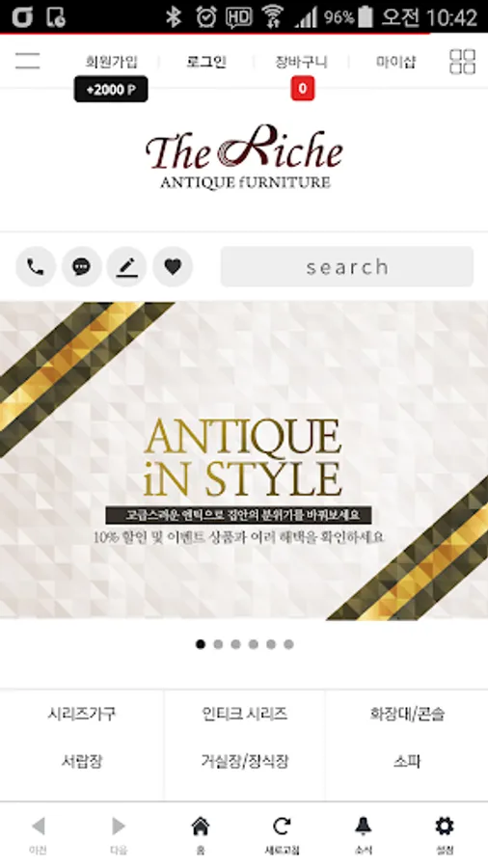Image resolution: width=488 pixels, height=868 pixels.
Task: Tap the Antique in Style banner
Action: pos(244,461)
